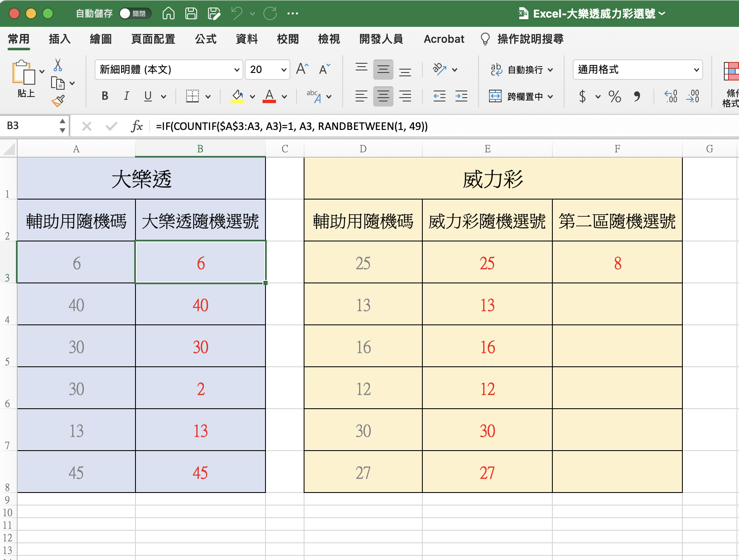Open the 插入 ribbon tab
This screenshot has width=739, height=560.
click(60, 39)
